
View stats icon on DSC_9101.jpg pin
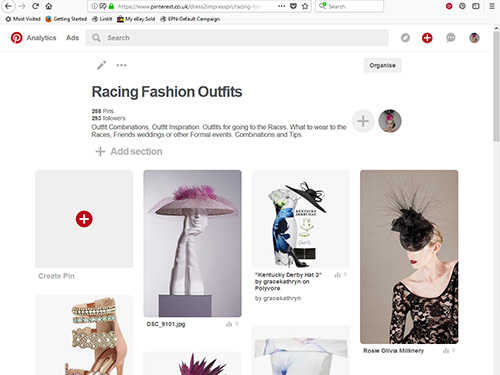click(x=229, y=324)
